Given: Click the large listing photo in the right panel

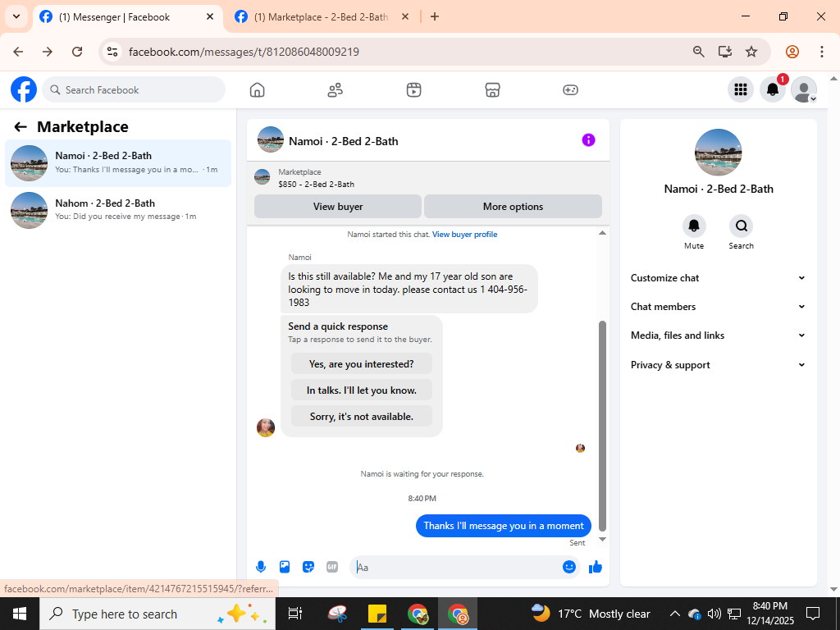Looking at the screenshot, I should point(718,152).
